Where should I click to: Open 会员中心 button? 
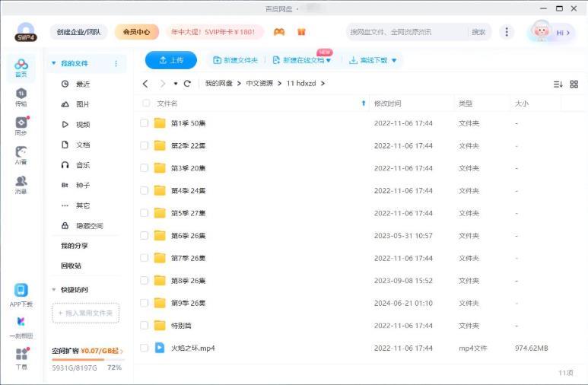click(136, 32)
